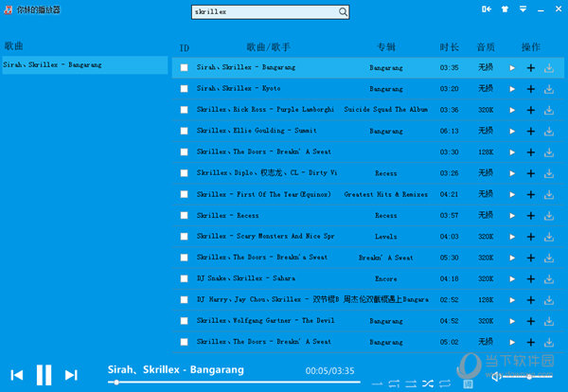
Task: Add Sahara to the playlist
Action: (x=531, y=279)
